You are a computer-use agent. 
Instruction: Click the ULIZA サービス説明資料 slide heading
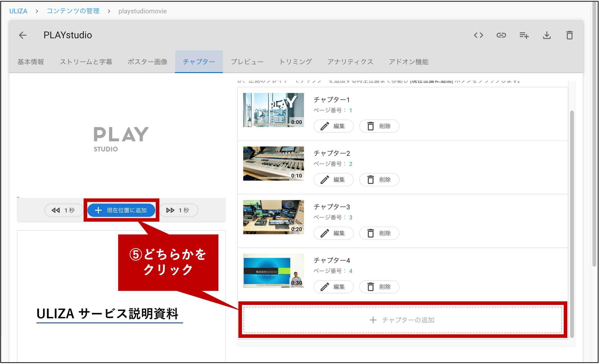(107, 314)
